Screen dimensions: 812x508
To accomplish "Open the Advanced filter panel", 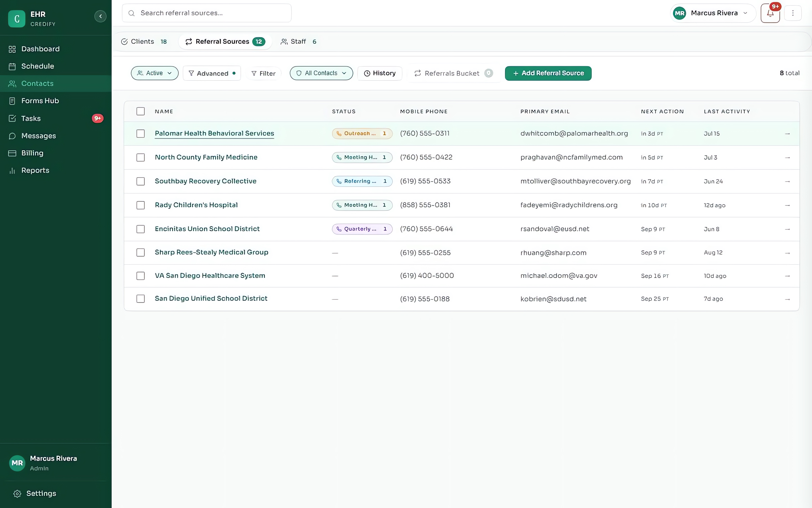I will point(212,73).
